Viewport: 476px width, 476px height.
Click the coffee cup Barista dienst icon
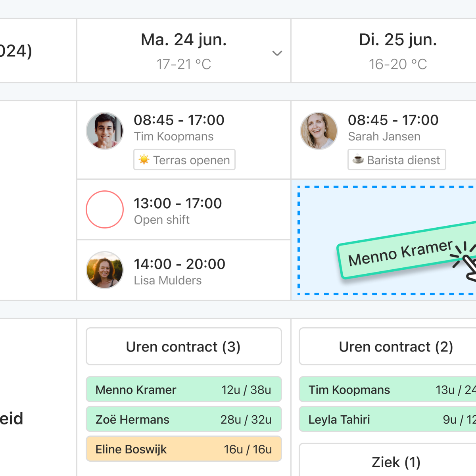[358, 159]
